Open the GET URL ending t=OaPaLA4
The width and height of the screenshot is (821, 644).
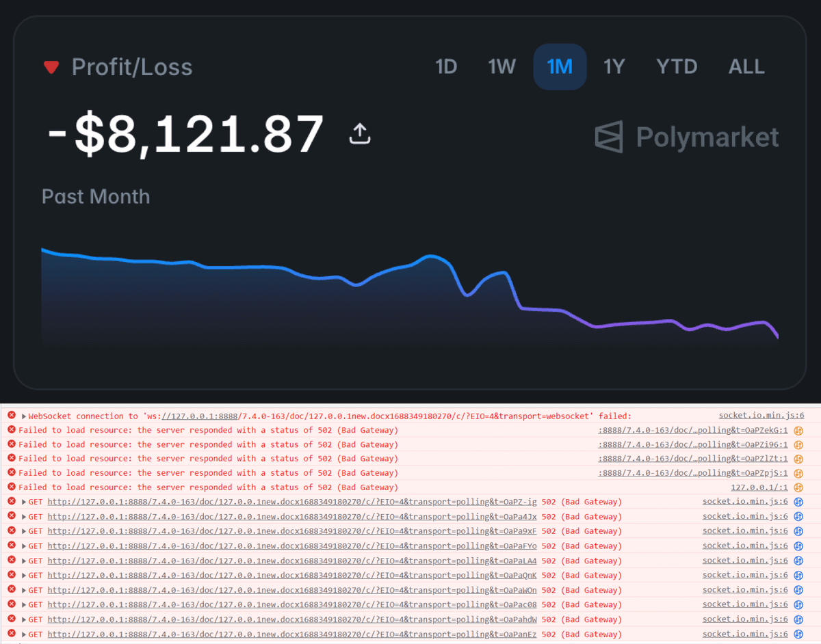tap(292, 561)
